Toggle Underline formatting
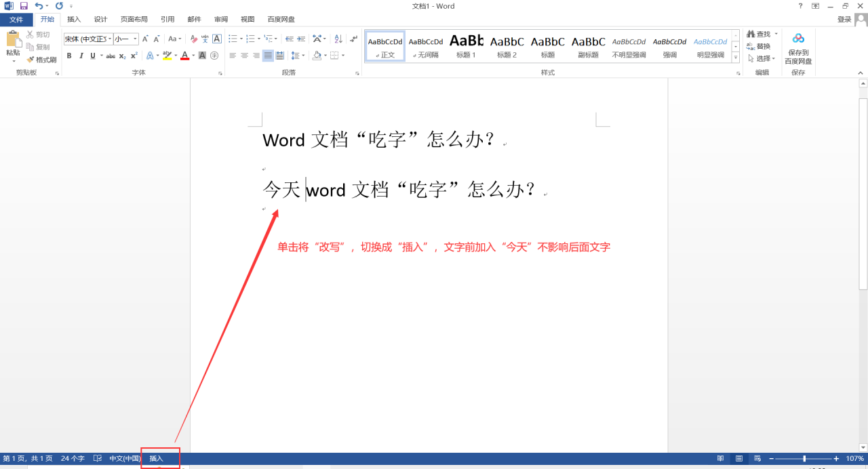Image resolution: width=868 pixels, height=469 pixels. click(x=92, y=56)
